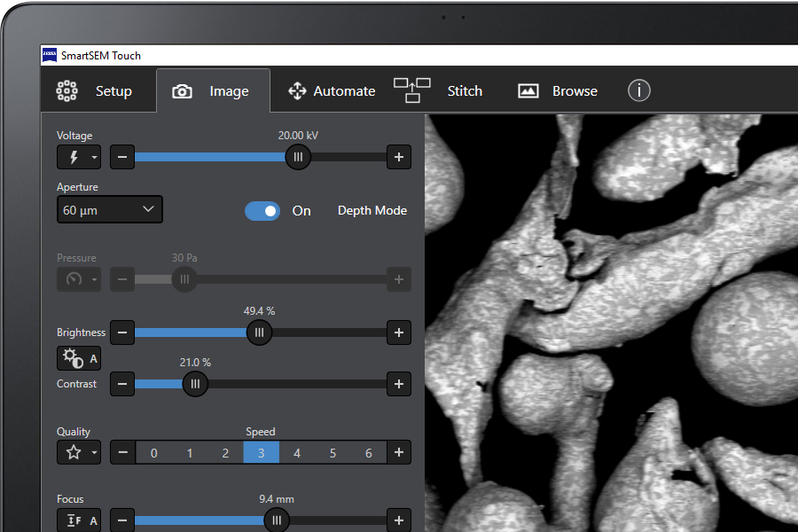Toggle the Depth Mode switch off
The image size is (798, 532).
click(x=262, y=211)
